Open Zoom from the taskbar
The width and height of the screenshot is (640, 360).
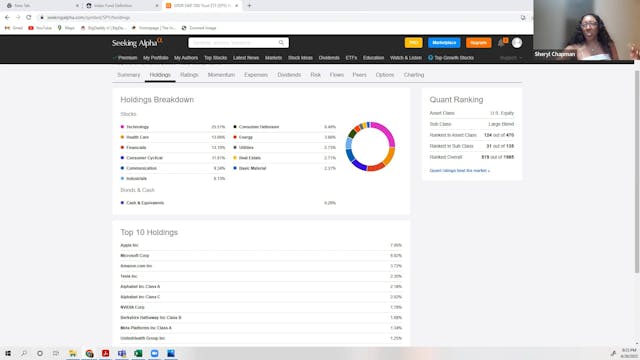[154, 353]
